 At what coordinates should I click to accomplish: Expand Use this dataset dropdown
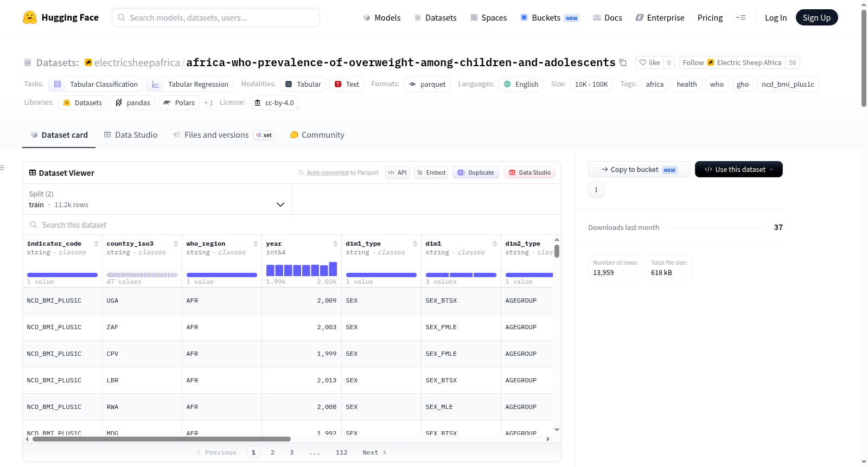click(739, 169)
